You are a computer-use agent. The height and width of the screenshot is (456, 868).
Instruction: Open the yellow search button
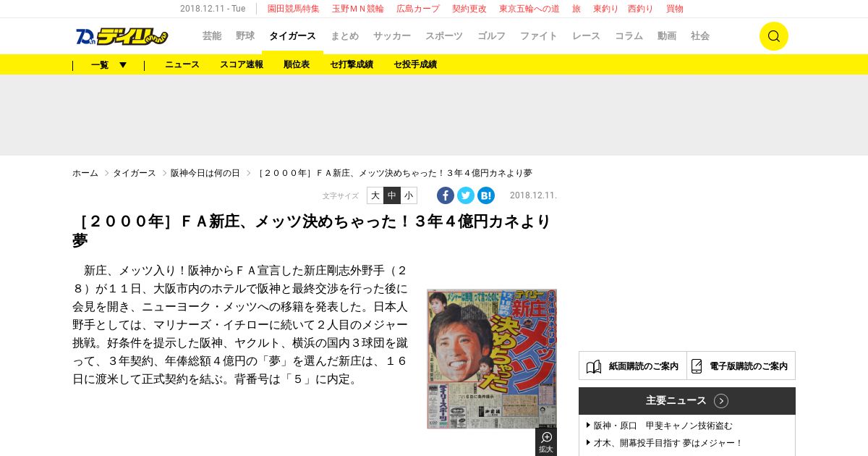click(773, 36)
